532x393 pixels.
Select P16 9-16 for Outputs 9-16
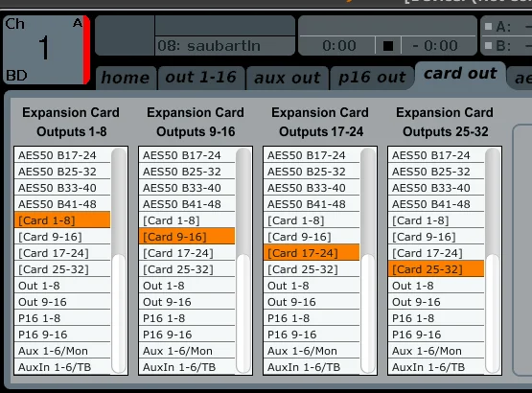pos(187,335)
